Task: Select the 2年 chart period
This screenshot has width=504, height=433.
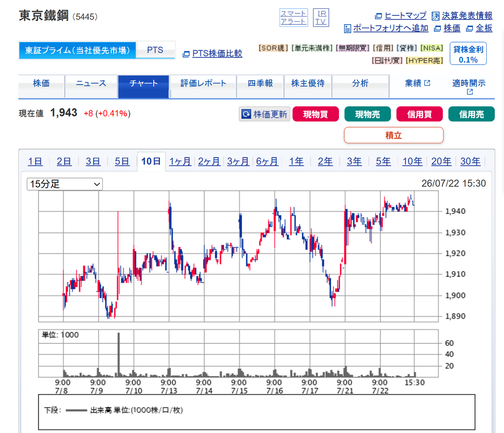Action: click(x=325, y=161)
